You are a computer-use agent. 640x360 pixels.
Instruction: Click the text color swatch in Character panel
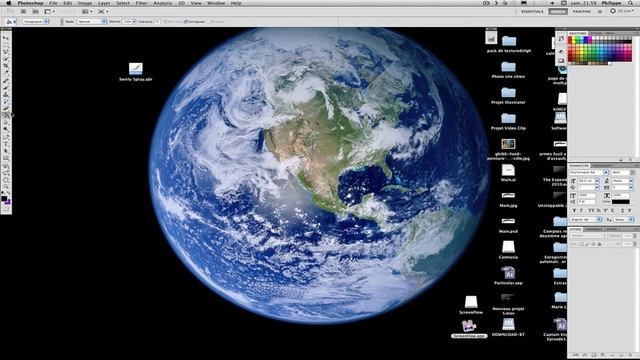tap(621, 202)
